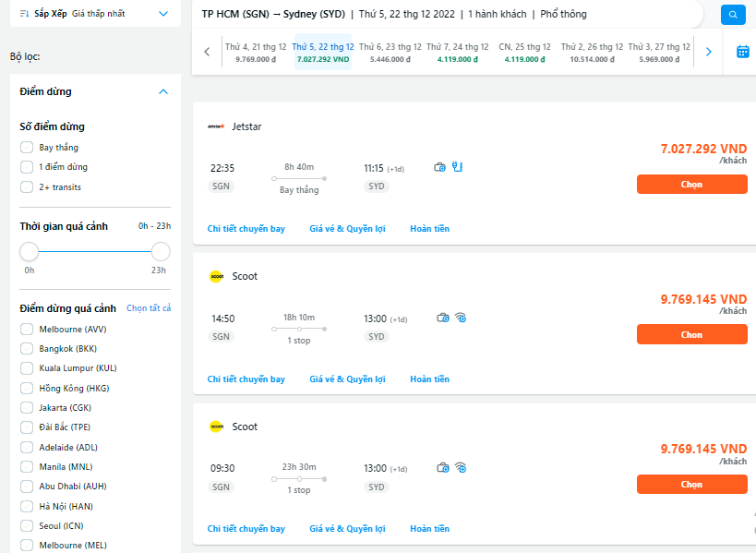This screenshot has width=756, height=553.
Task: Open Chi tiết chuyến bay for Jetstar flight
Action: (246, 228)
